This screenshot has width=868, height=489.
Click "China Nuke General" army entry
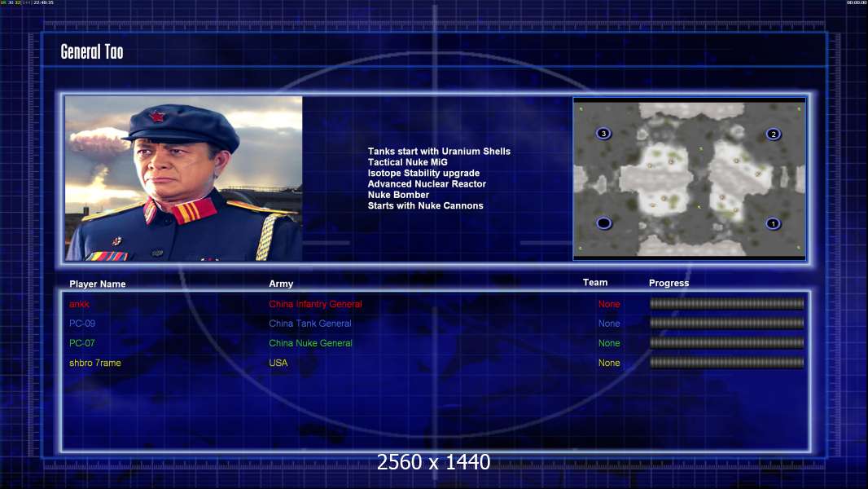click(310, 343)
